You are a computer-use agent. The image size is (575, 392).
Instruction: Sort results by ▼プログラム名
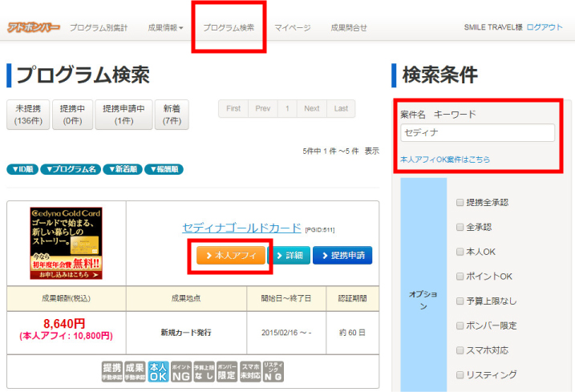click(71, 169)
